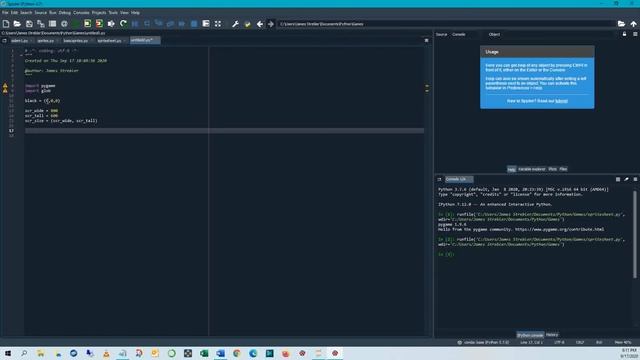Open the Consoles menu
The height and width of the screenshot is (360, 640).
[x=81, y=13]
